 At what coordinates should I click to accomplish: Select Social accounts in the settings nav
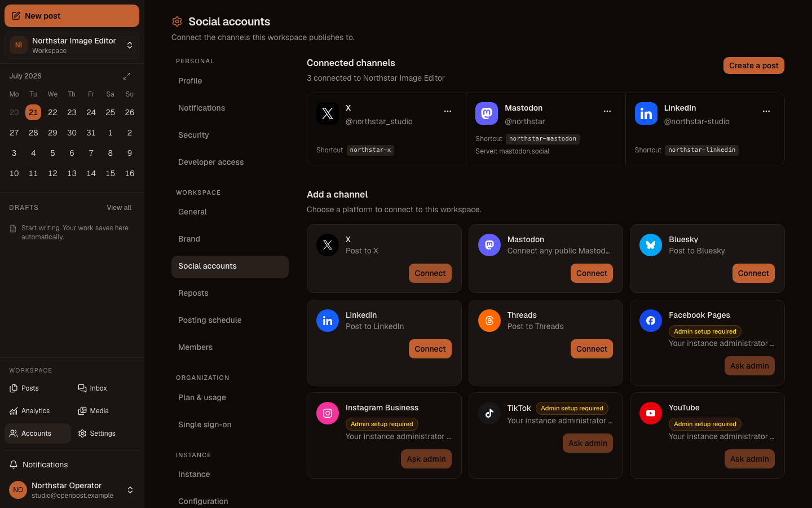click(230, 266)
